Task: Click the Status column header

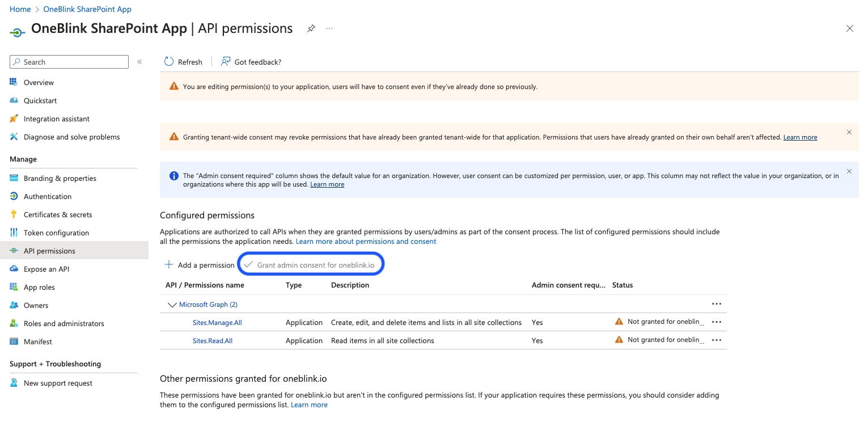Action: pyautogui.click(x=623, y=285)
